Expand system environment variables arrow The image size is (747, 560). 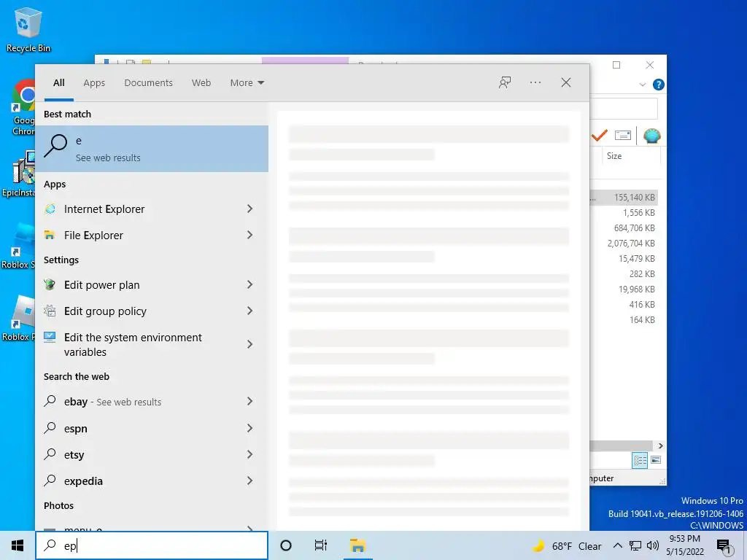(249, 344)
